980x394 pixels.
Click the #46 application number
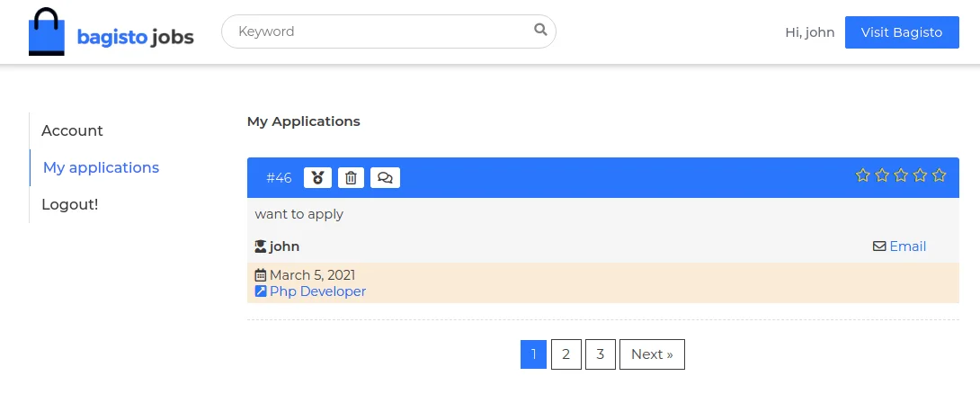(x=279, y=178)
